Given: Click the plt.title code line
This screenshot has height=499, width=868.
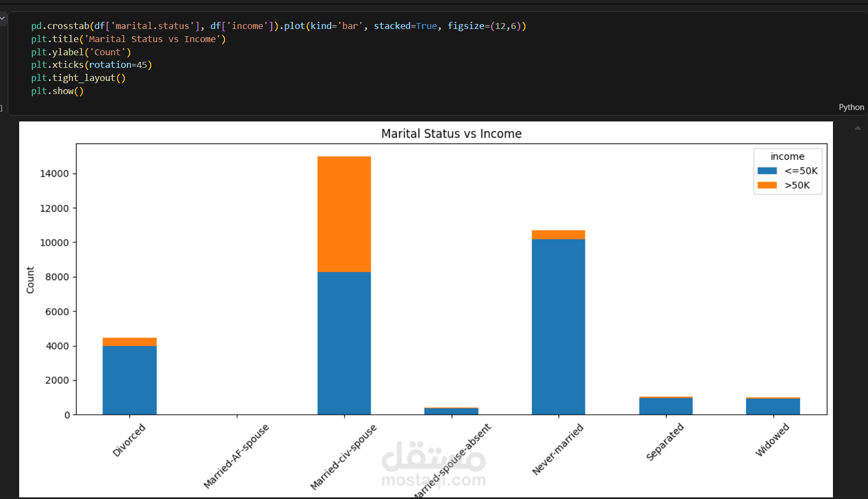Looking at the screenshot, I should pyautogui.click(x=128, y=39).
